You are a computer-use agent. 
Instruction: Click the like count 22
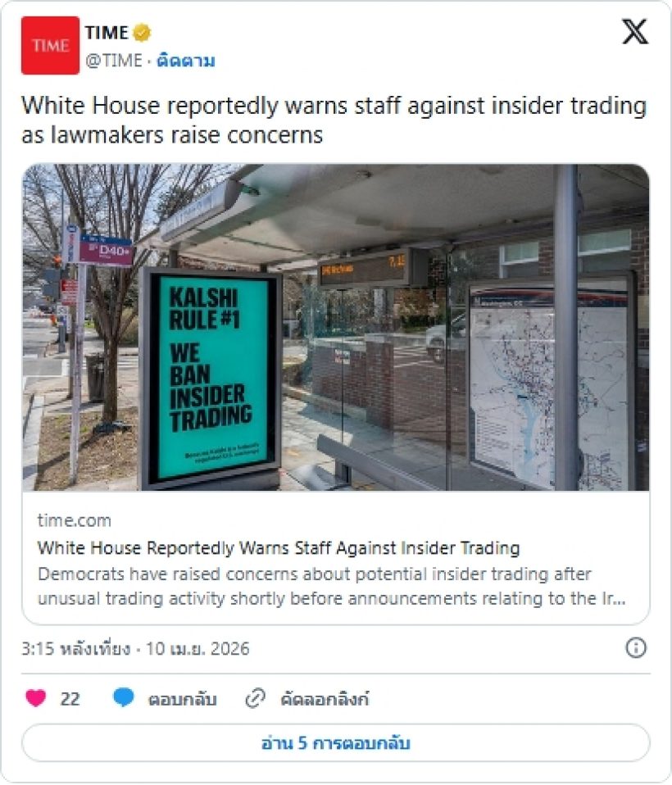coord(70,699)
